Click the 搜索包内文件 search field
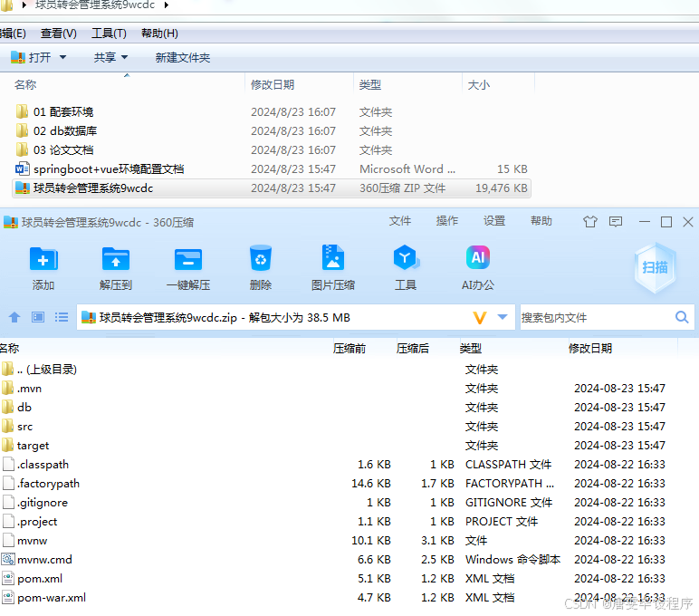The width and height of the screenshot is (699, 616). click(x=598, y=318)
